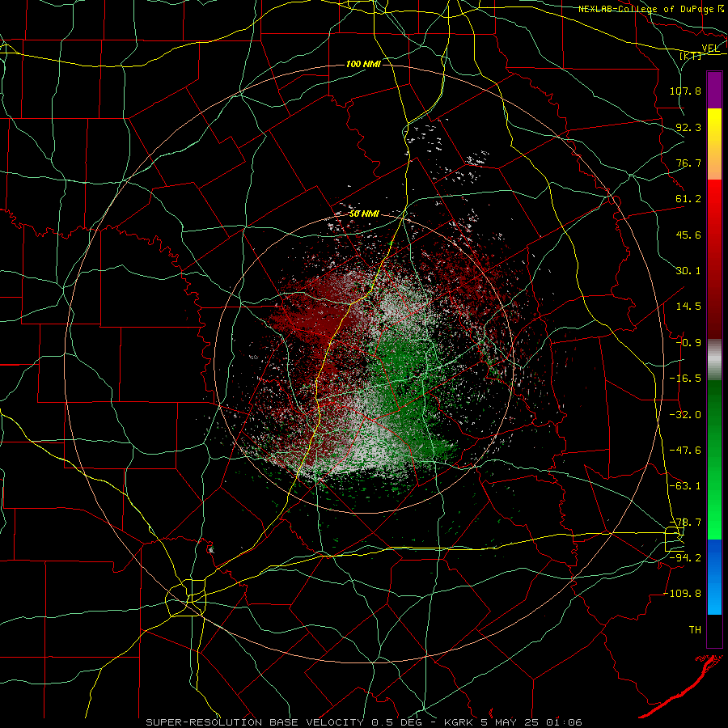The image size is (728, 728).
Task: Click the 45.6 velocity scale value
Action: [x=688, y=235]
